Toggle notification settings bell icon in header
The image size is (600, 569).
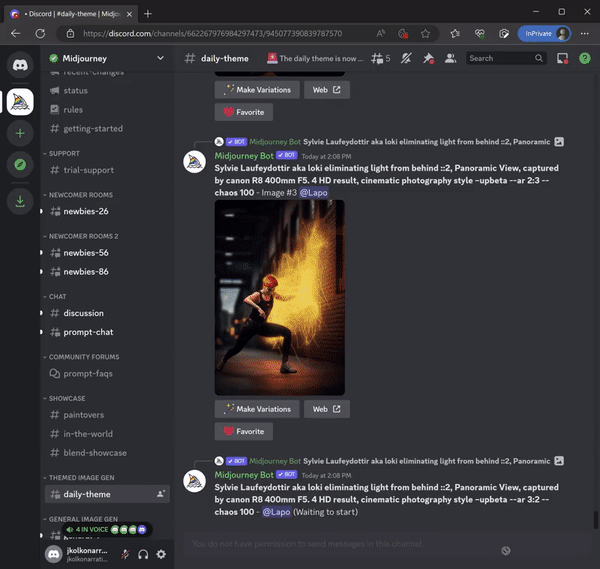406,59
